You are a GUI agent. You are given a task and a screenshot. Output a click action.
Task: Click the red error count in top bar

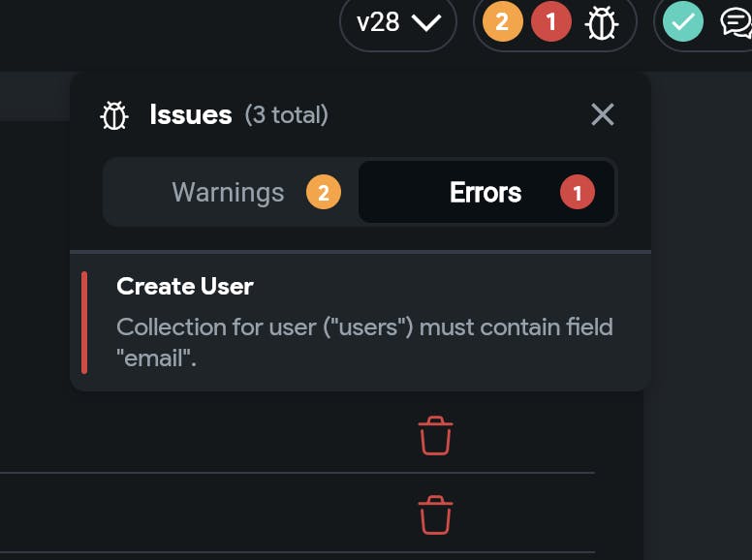(x=551, y=22)
